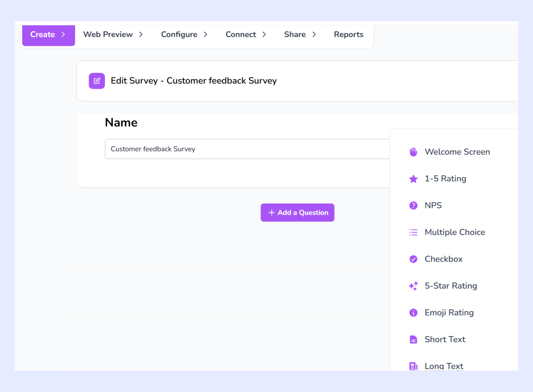Select the Multiple Choice list icon
Image resolution: width=533 pixels, height=392 pixels.
(x=413, y=232)
